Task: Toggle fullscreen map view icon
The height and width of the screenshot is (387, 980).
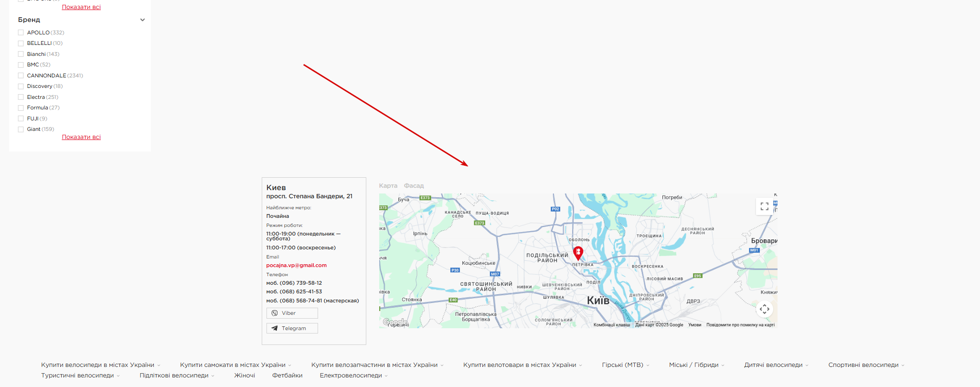Action: point(765,206)
